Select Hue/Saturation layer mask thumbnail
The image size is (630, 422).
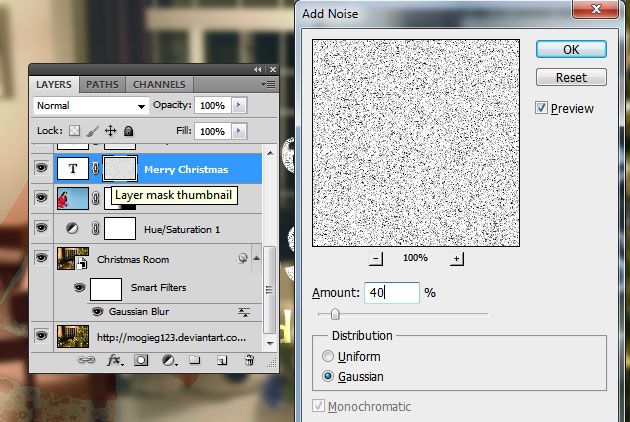[x=120, y=229]
